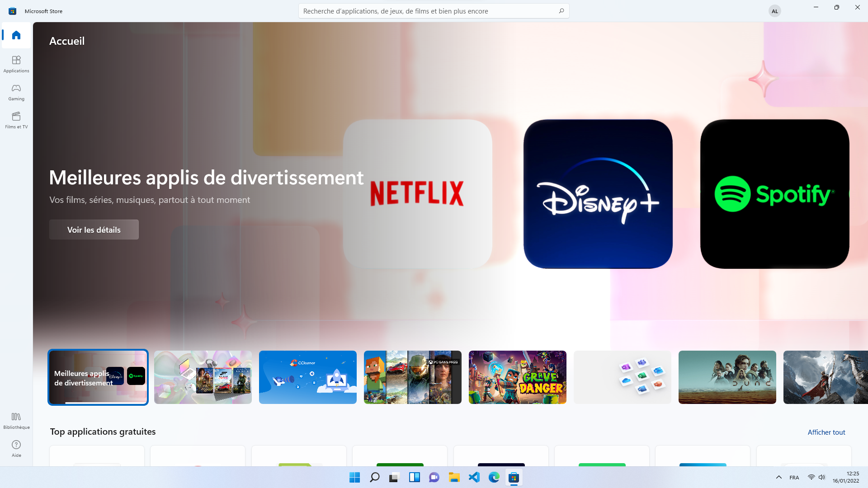This screenshot has height=488, width=868.
Task: Open the Applications section in sidebar
Action: click(x=16, y=64)
